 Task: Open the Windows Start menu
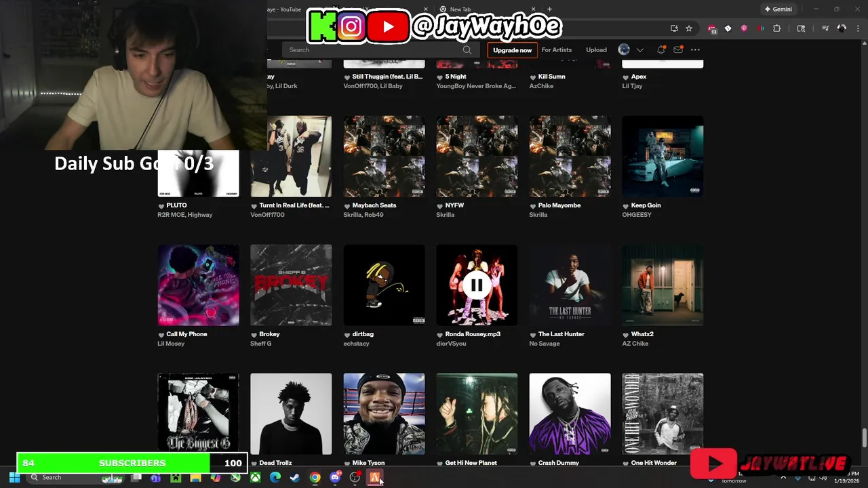point(14,477)
